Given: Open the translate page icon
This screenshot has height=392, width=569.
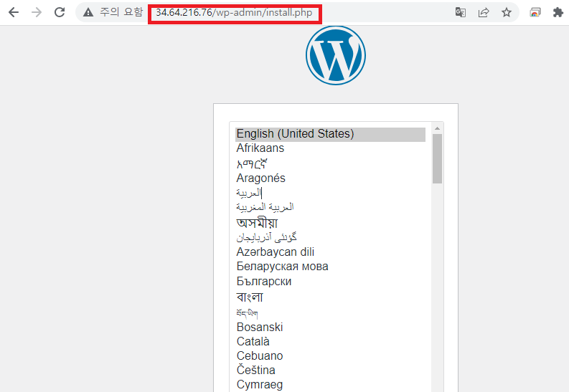Looking at the screenshot, I should 461,13.
